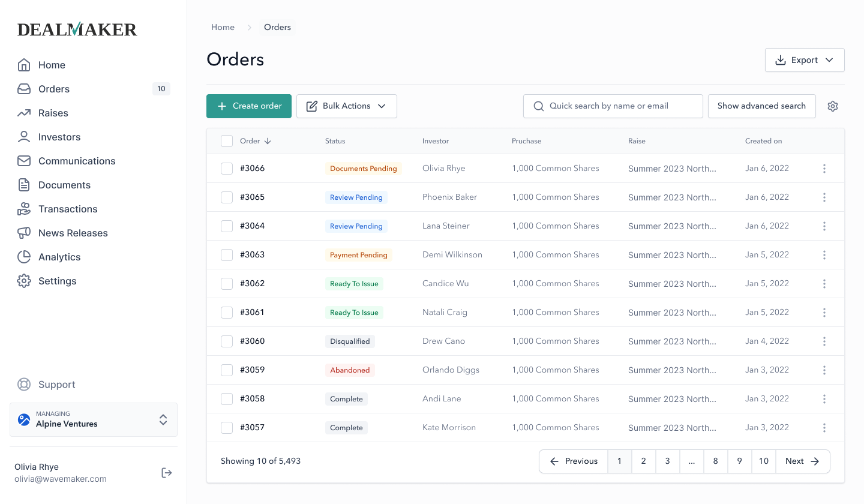Image resolution: width=864 pixels, height=504 pixels.
Task: Expand the Bulk Actions dropdown
Action: (346, 106)
